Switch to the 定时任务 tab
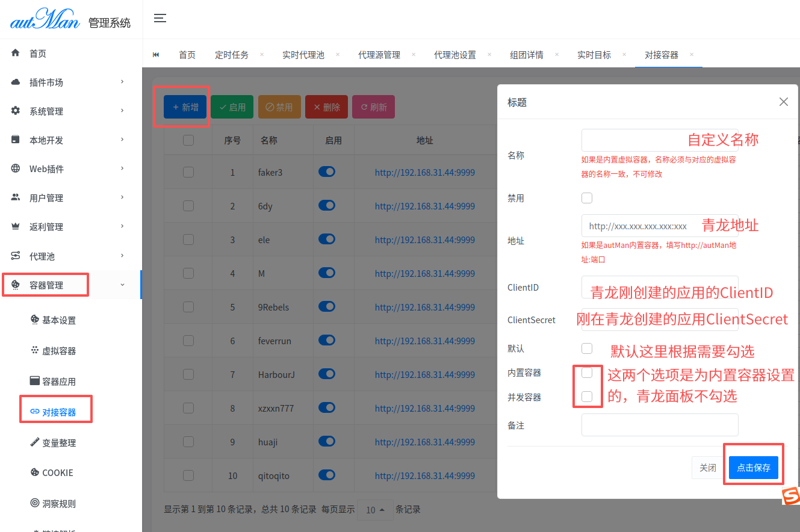The height and width of the screenshot is (532, 800). click(232, 55)
